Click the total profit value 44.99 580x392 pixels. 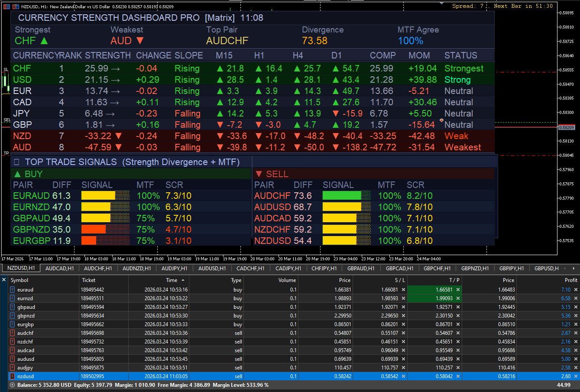coord(564,385)
